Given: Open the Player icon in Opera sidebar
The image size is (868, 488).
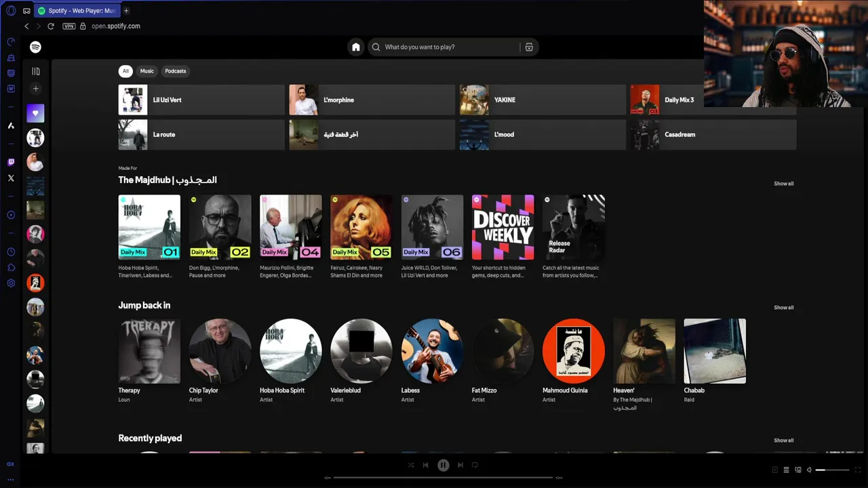Looking at the screenshot, I should pyautogui.click(x=11, y=215).
